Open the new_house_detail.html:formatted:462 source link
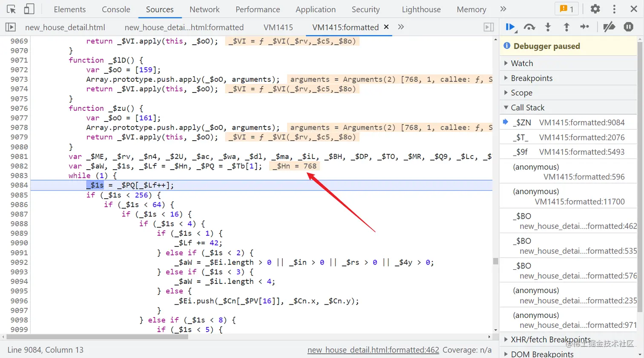Image resolution: width=644 pixels, height=358 pixels. (373, 350)
